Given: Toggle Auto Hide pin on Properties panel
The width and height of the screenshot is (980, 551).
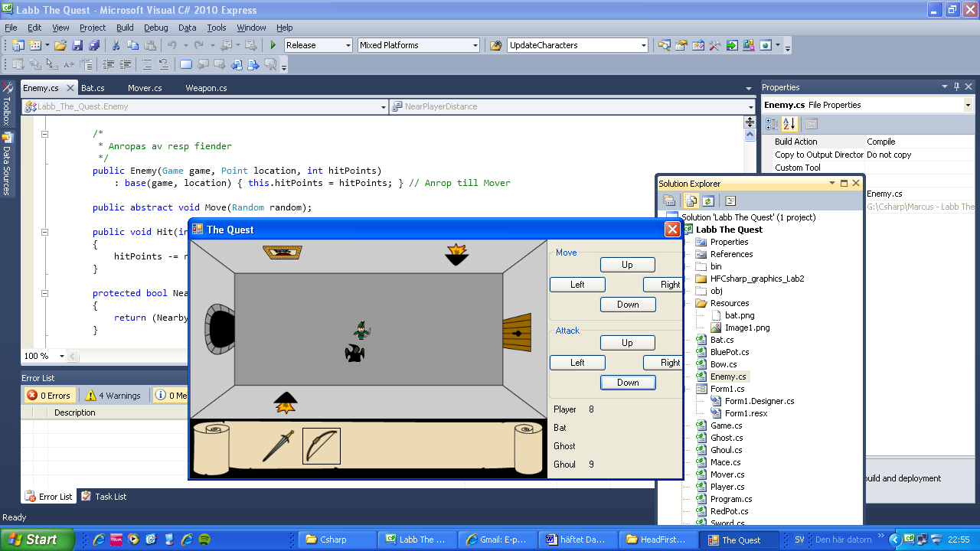Looking at the screenshot, I should tap(956, 86).
